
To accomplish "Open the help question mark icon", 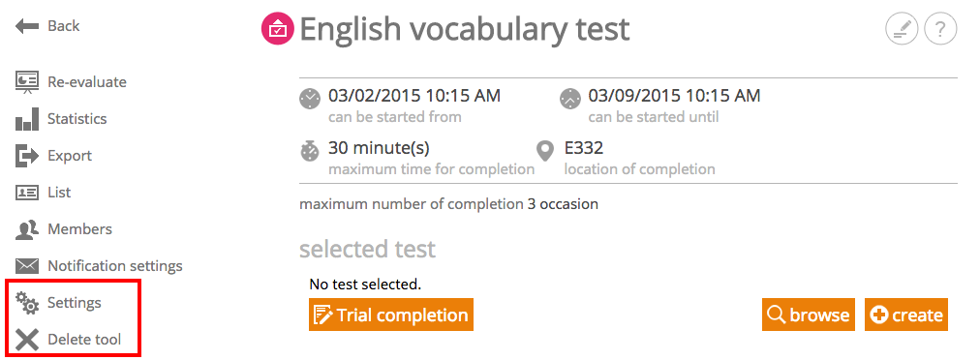I will pos(940,29).
